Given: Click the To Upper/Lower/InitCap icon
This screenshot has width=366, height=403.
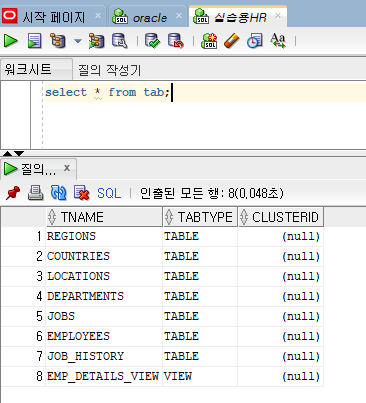Looking at the screenshot, I should (x=278, y=41).
